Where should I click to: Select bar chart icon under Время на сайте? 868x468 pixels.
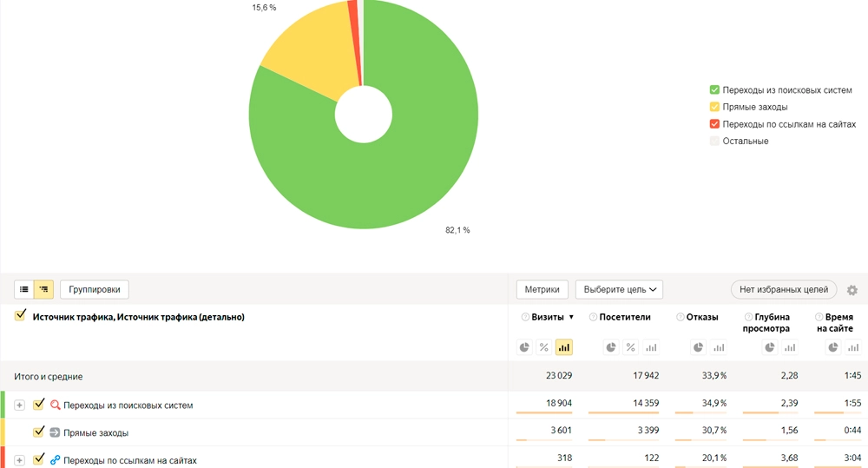coord(853,347)
